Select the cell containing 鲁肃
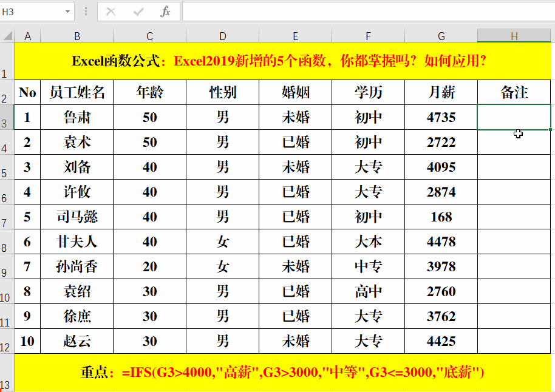Image resolution: width=555 pixels, height=392 pixels. (x=77, y=117)
